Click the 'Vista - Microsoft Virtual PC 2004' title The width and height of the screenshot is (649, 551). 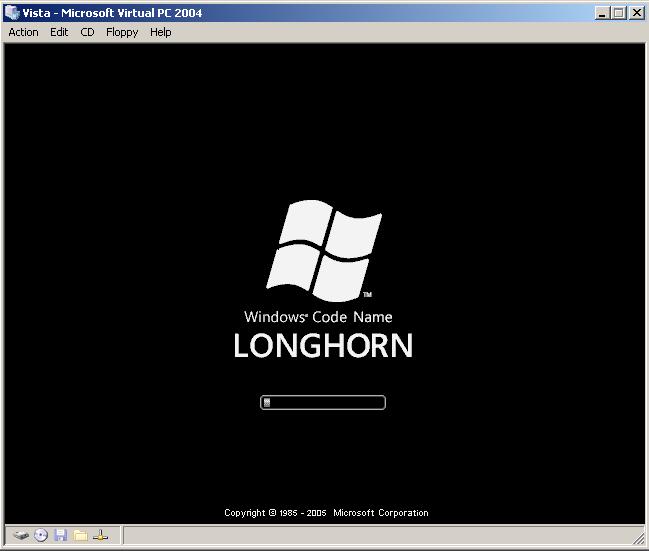[x=112, y=13]
